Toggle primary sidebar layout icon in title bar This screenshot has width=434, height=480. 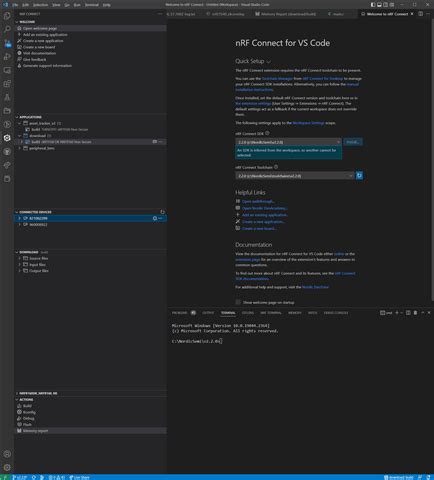373,5
